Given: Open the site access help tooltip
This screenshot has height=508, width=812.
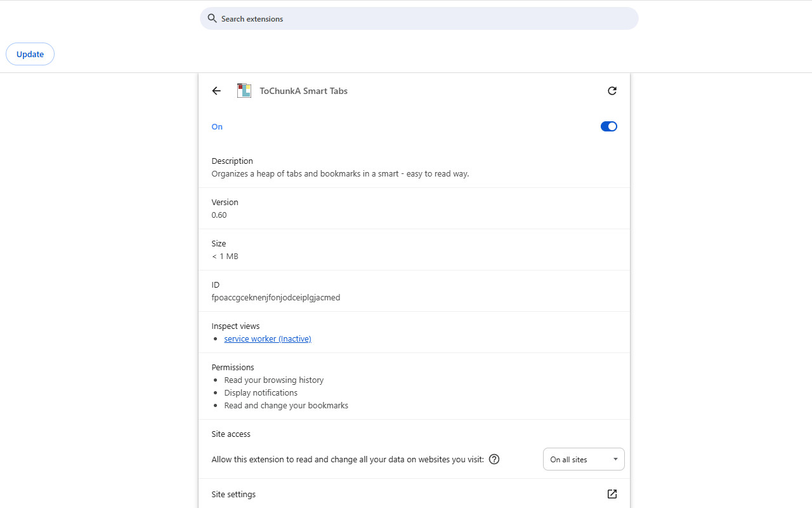Looking at the screenshot, I should pos(494,459).
